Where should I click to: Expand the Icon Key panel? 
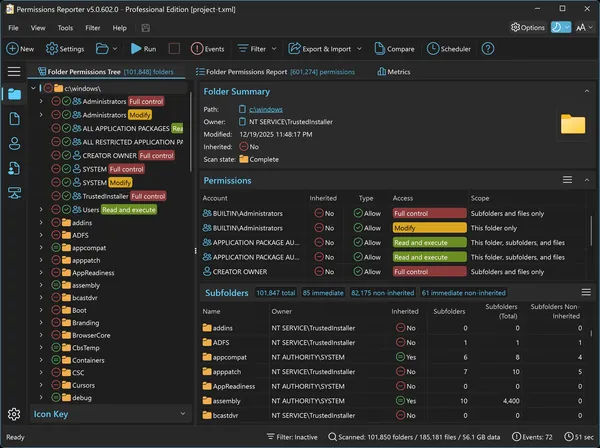(183, 414)
